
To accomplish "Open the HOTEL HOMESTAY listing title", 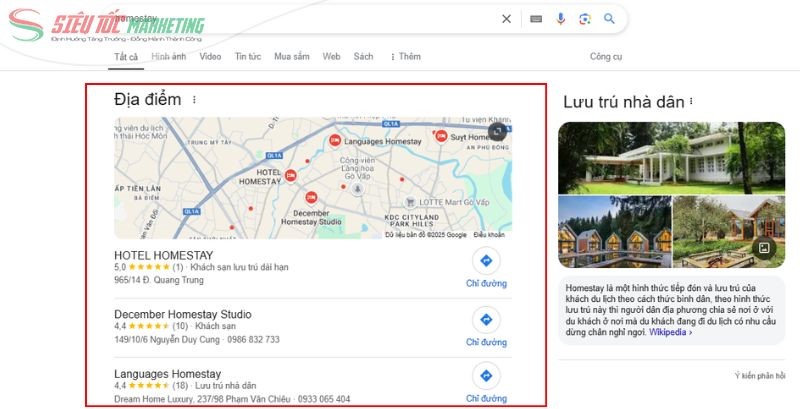I will tap(164, 255).
